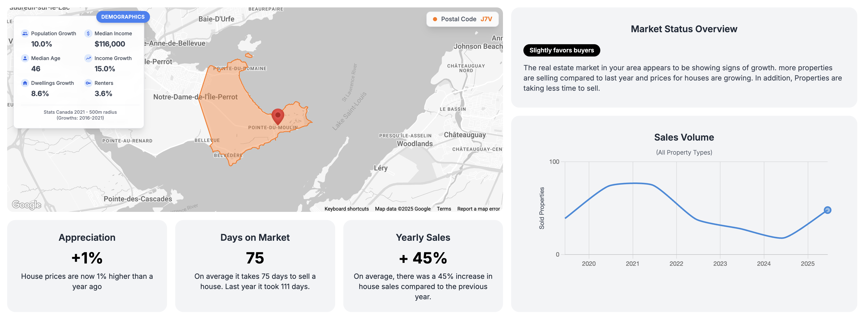Image resolution: width=868 pixels, height=322 pixels.
Task: Open the map Terms page
Action: (x=444, y=209)
